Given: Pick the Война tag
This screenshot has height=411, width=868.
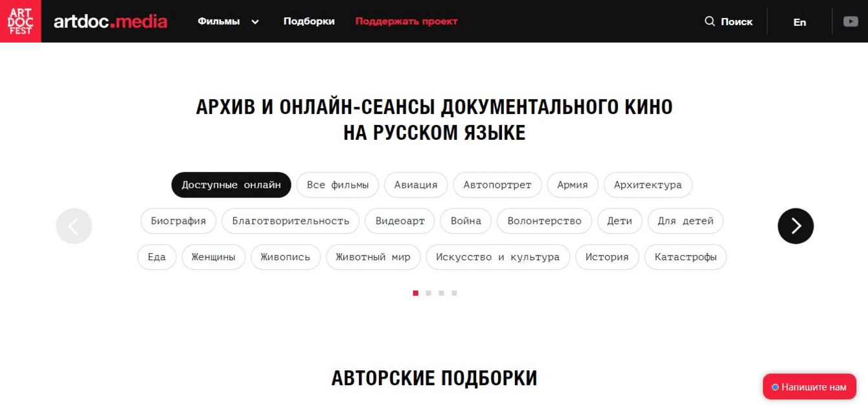Looking at the screenshot, I should [x=466, y=221].
